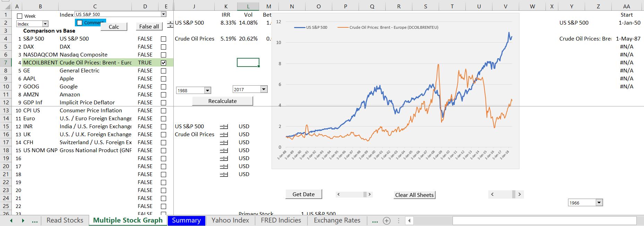Image resolution: width=644 pixels, height=226 pixels.
Task: Open the Yahoo Index sheet tab
Action: pyautogui.click(x=230, y=220)
